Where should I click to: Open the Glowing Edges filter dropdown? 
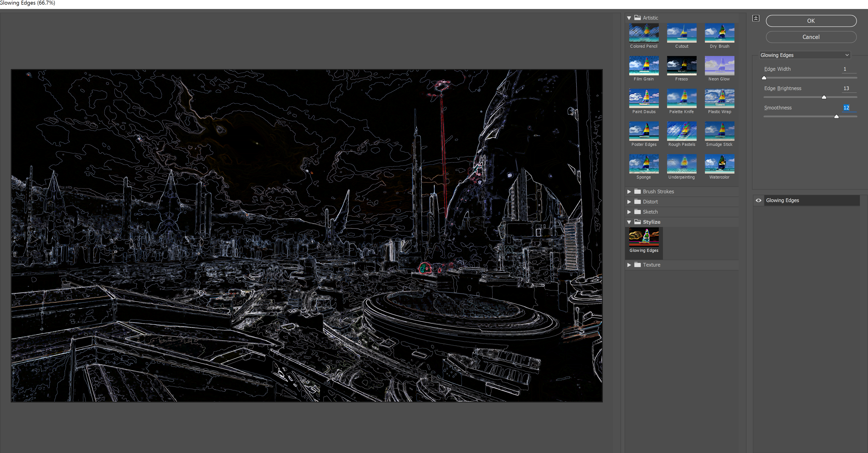(x=805, y=55)
